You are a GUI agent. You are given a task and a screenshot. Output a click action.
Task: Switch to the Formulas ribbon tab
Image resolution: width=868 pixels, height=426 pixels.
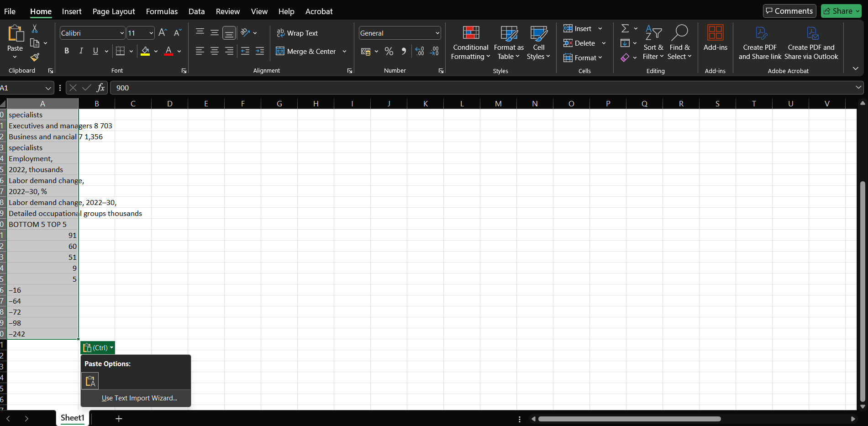(x=162, y=11)
